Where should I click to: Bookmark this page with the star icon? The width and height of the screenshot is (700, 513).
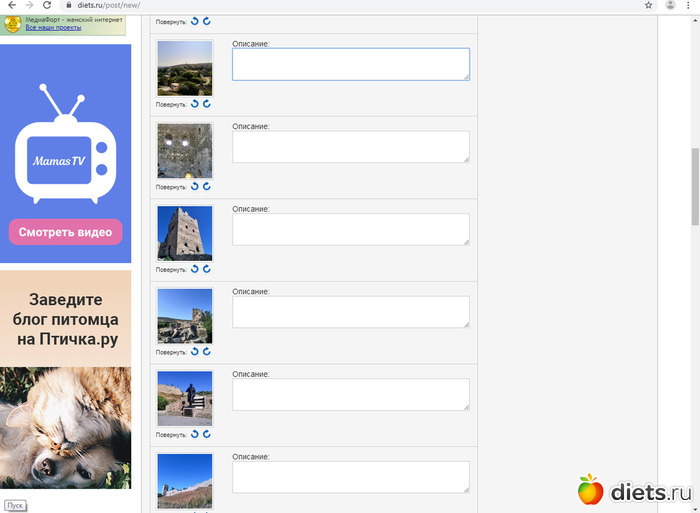pyautogui.click(x=648, y=5)
